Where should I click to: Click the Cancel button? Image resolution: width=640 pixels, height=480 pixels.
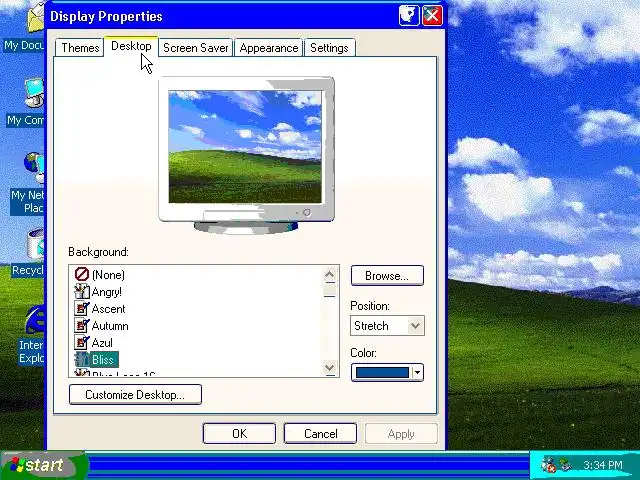click(320, 433)
